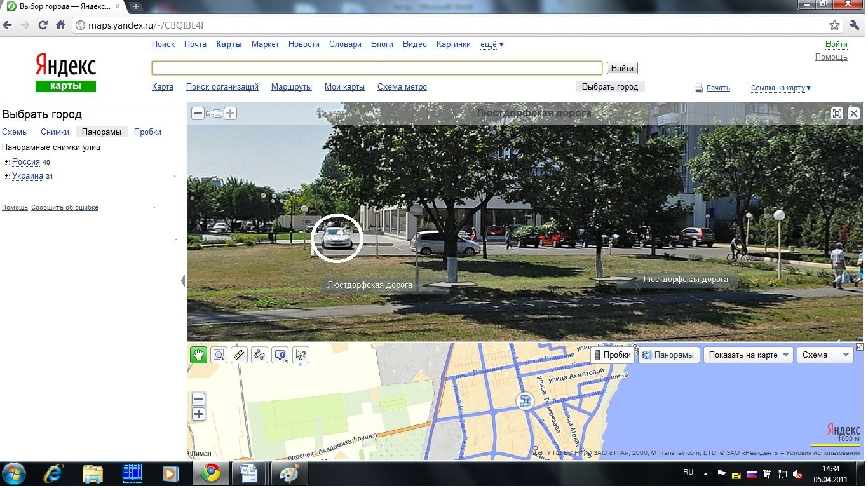Image resolution: width=868 pixels, height=488 pixels.
Task: Open the Схема map type dropdown
Action: click(825, 355)
